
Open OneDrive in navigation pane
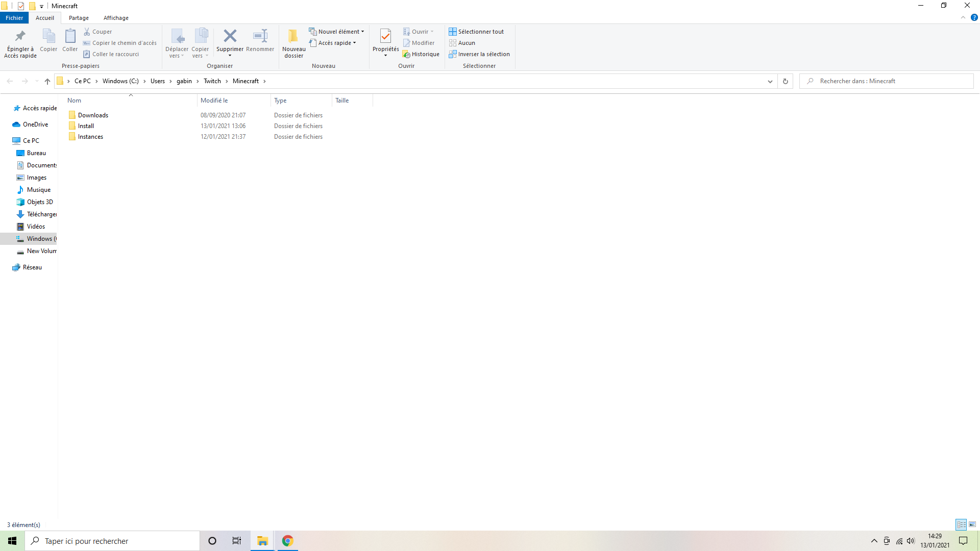tap(30, 124)
